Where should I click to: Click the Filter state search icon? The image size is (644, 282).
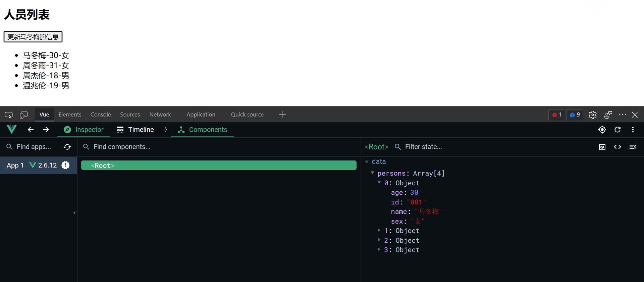tap(398, 147)
